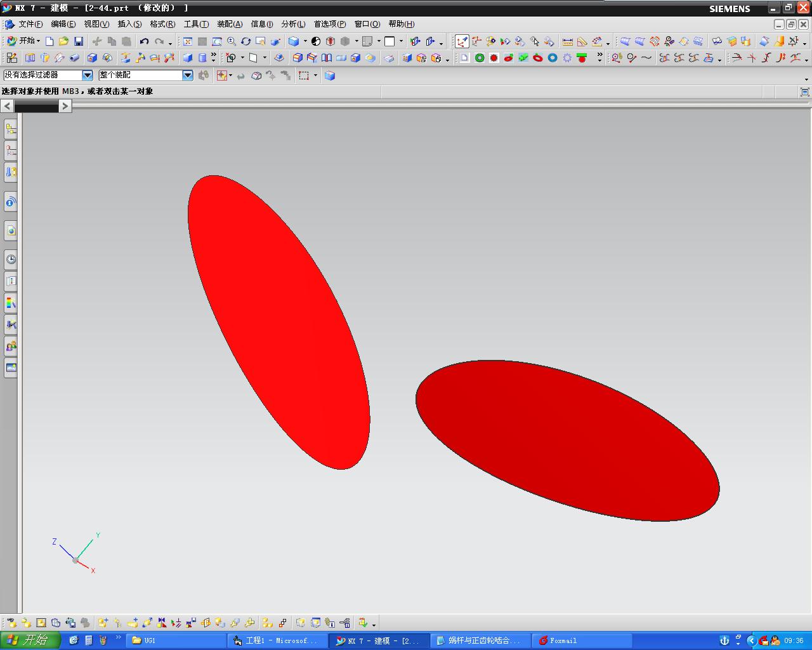This screenshot has height=650, width=812.
Task: Open the Start (开始) application dropdown
Action: point(23,41)
